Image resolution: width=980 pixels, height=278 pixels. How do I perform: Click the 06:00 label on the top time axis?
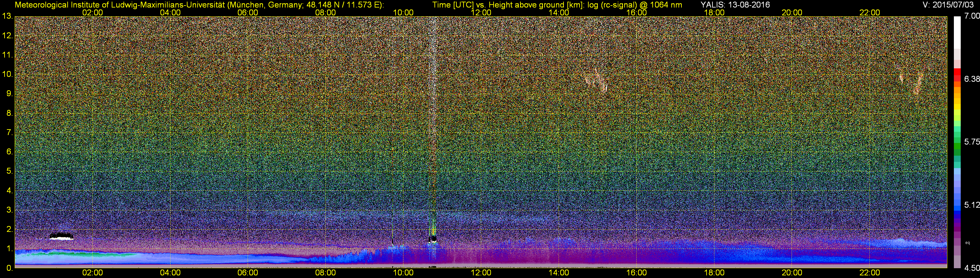tap(248, 12)
